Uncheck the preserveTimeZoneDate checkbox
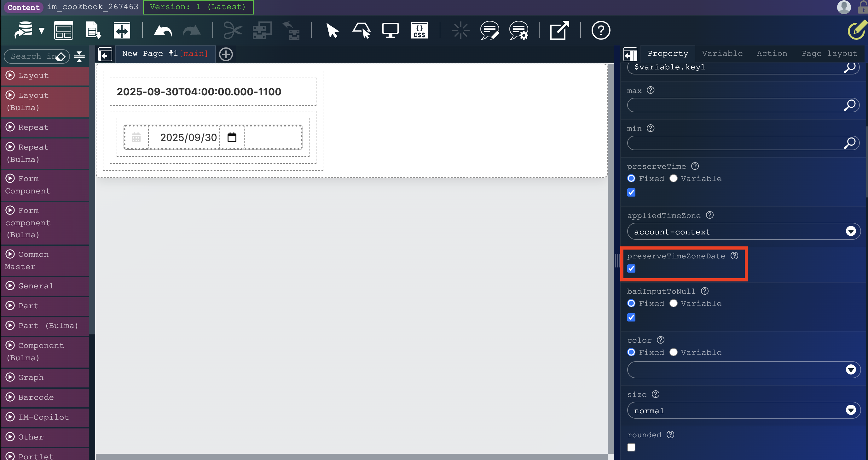Viewport: 868px width, 460px height. [x=631, y=268]
